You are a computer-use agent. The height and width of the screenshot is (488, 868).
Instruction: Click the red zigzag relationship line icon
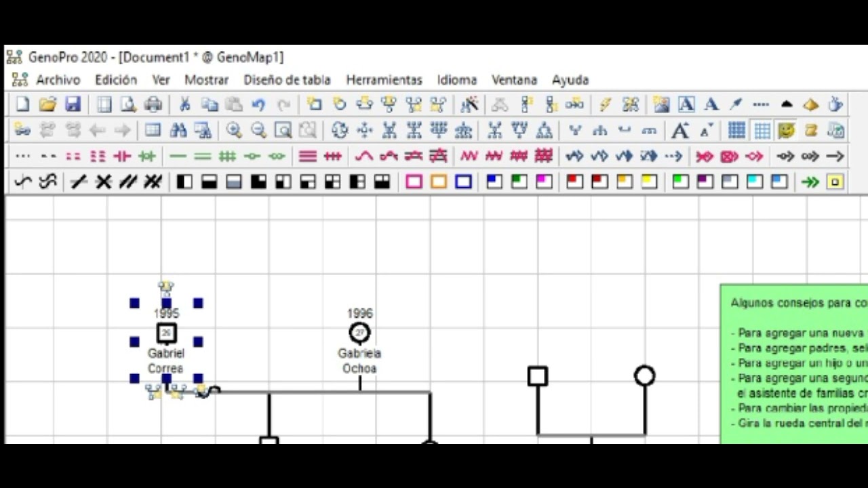pyautogui.click(x=469, y=156)
